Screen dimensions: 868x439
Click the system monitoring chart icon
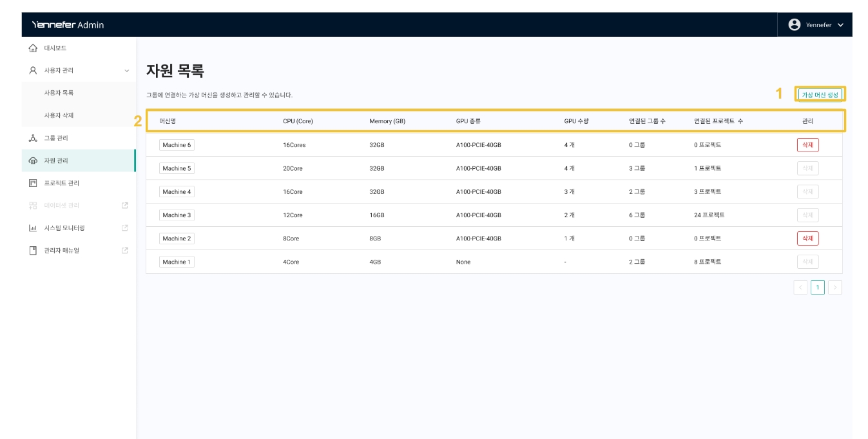click(x=34, y=228)
